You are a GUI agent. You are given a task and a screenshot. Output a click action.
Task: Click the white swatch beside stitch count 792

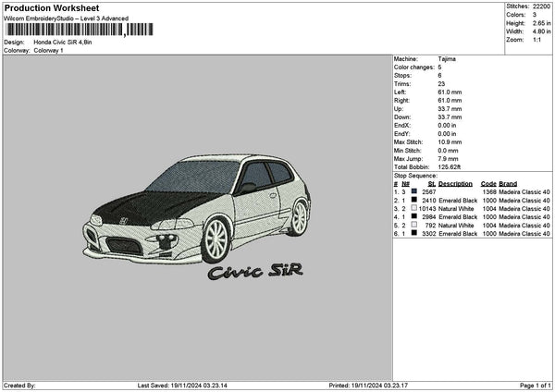(x=413, y=225)
